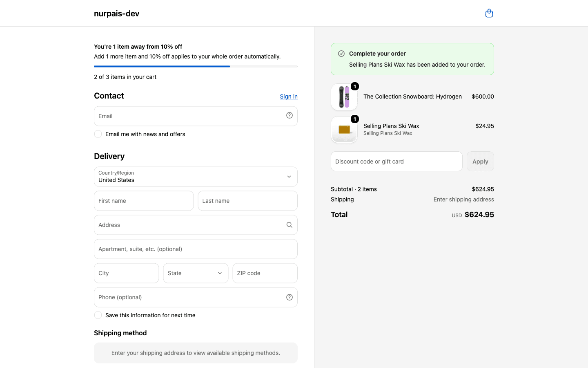
Task: Click 'Ski Wax has been added' notification text
Action: click(x=417, y=65)
